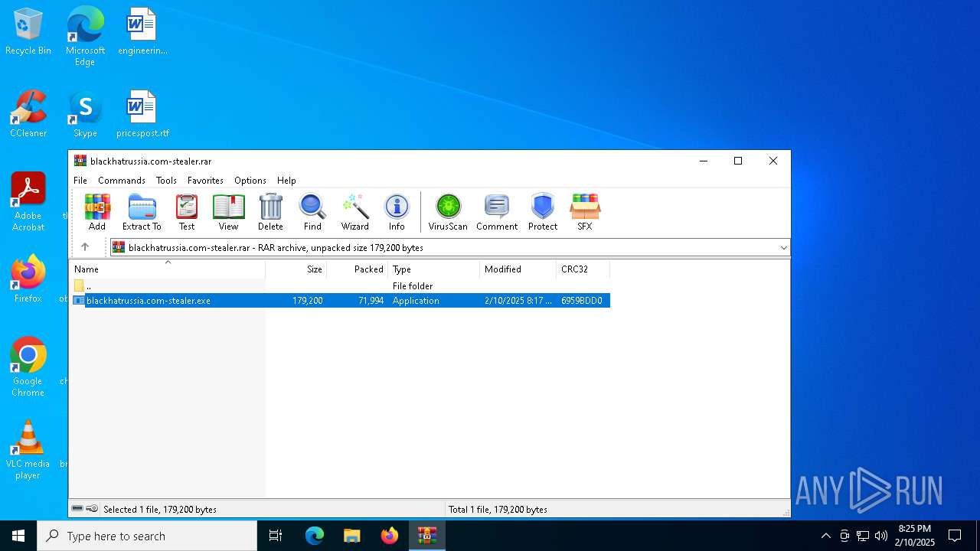The width and height of the screenshot is (980, 551).
Task: Open the Options menu
Action: click(x=250, y=181)
